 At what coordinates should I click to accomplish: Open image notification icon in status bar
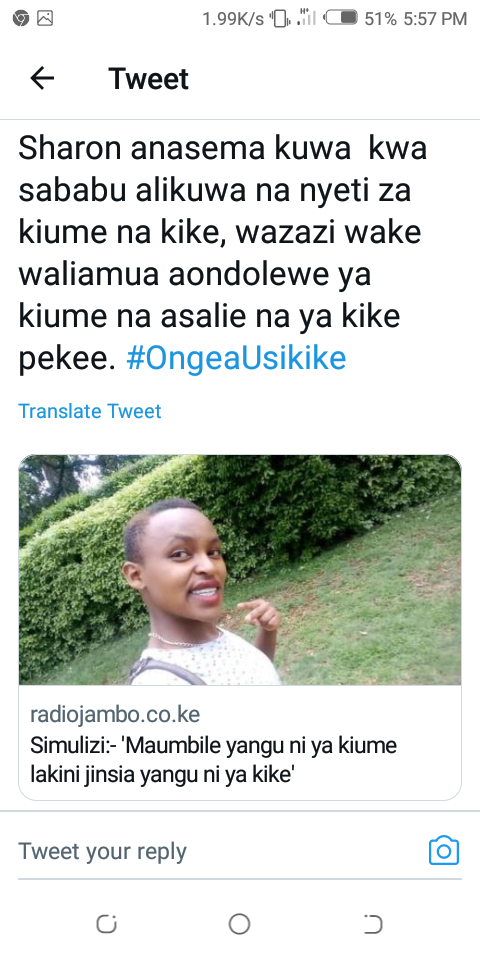tap(45, 18)
